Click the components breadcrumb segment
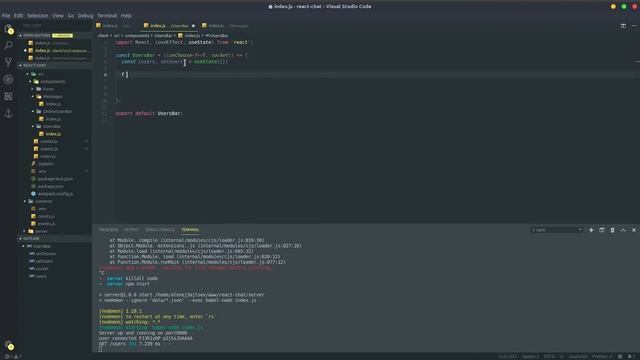Screen dimensions: 640x360 coord(137,36)
